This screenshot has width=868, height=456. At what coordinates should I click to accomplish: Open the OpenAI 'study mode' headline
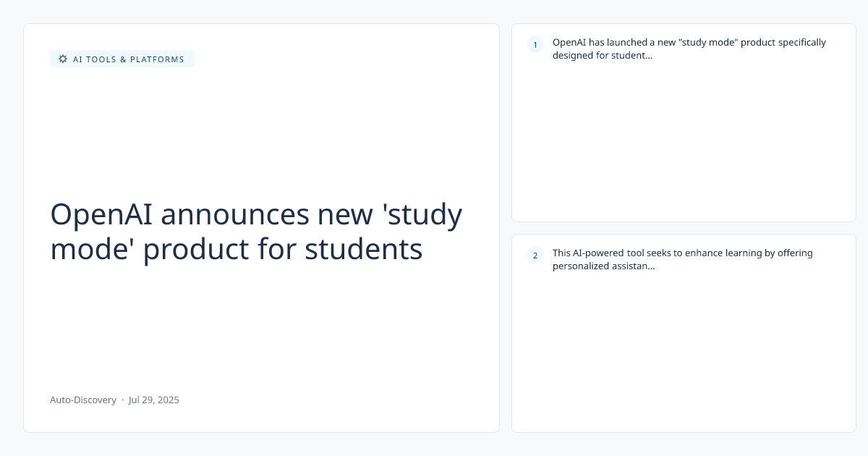[256, 232]
